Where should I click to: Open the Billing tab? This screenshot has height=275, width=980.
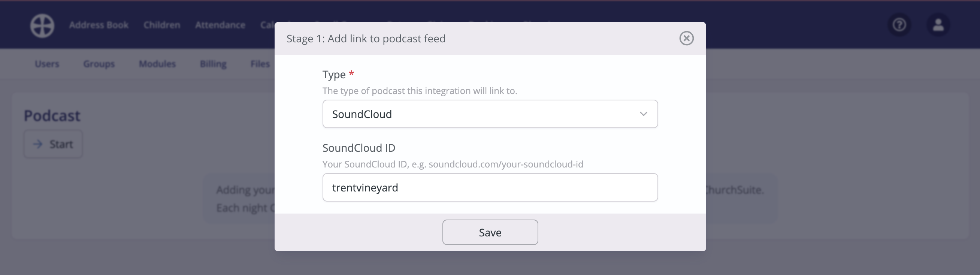coord(213,64)
